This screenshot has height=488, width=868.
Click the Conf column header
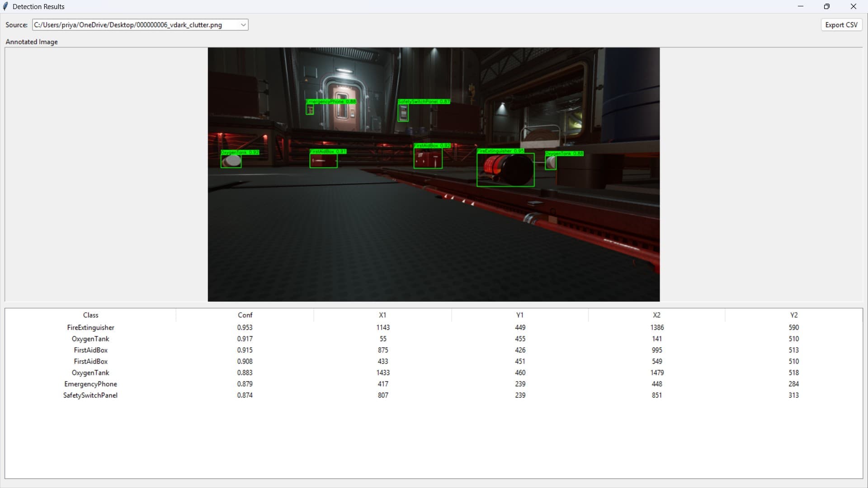pos(245,315)
